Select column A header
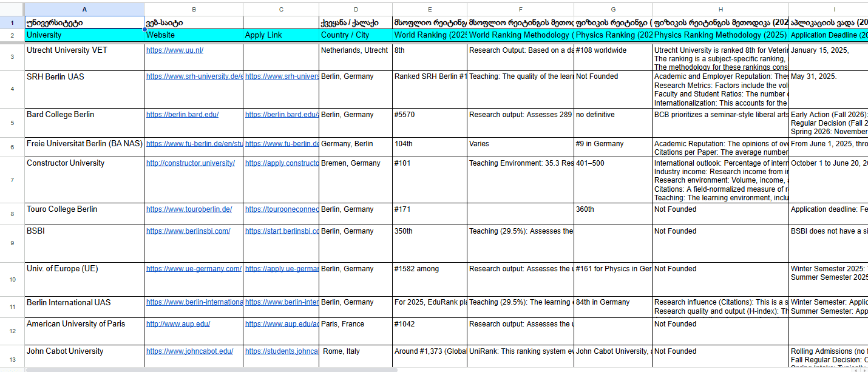This screenshot has height=372, width=868. (84, 9)
